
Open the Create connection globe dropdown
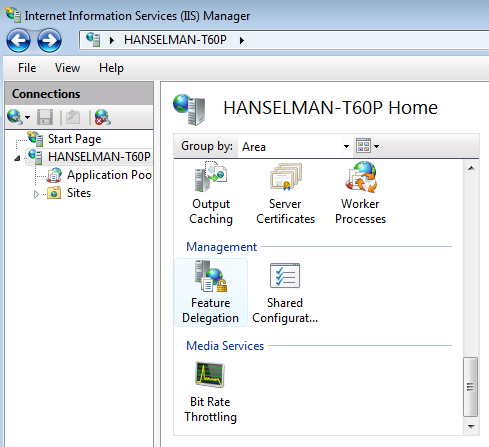click(x=19, y=117)
